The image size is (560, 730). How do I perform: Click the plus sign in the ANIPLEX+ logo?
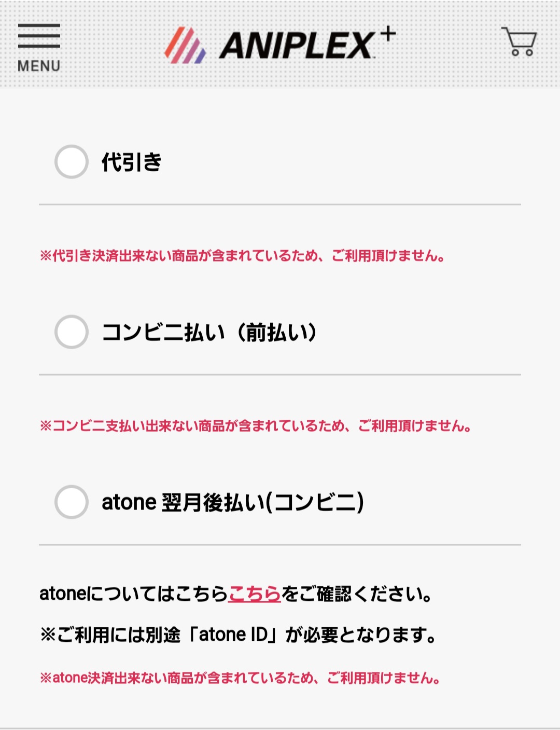click(x=387, y=35)
